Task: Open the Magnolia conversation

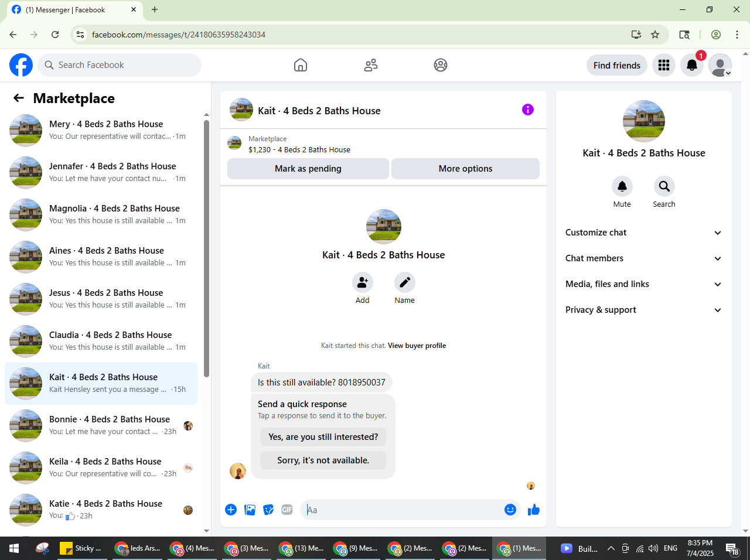Action: (101, 214)
